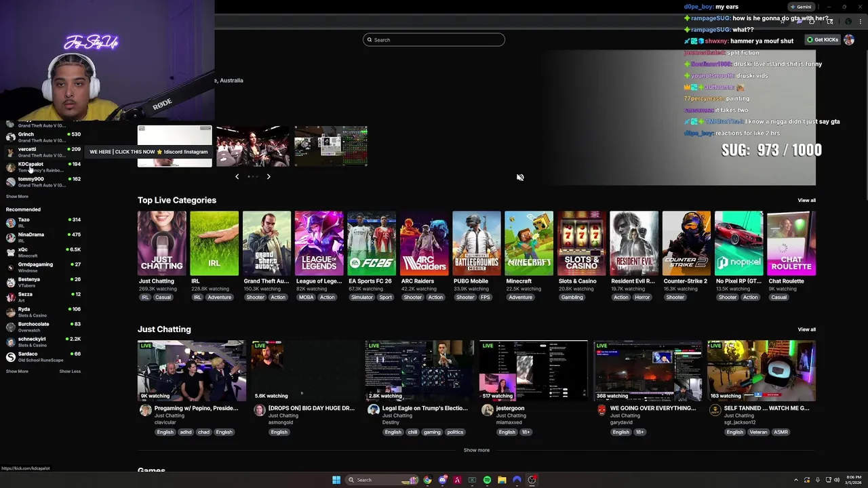
Task: Go to next featured stream carousel arrow
Action: point(269,177)
